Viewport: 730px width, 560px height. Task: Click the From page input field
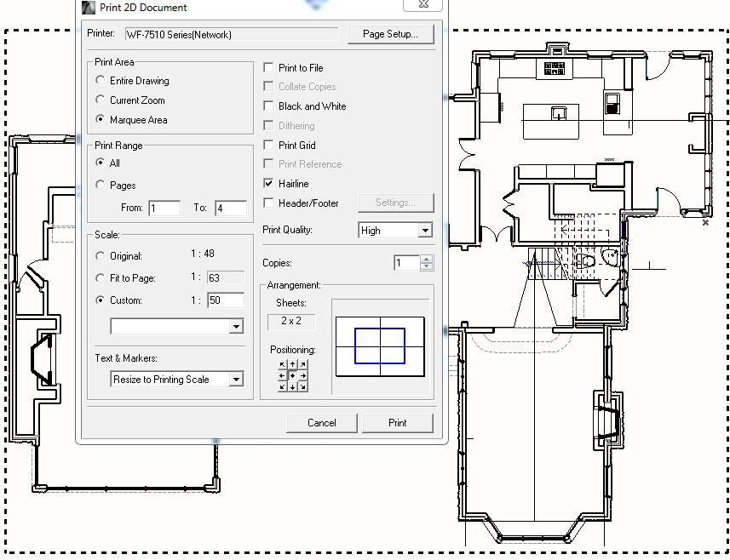coord(164,208)
